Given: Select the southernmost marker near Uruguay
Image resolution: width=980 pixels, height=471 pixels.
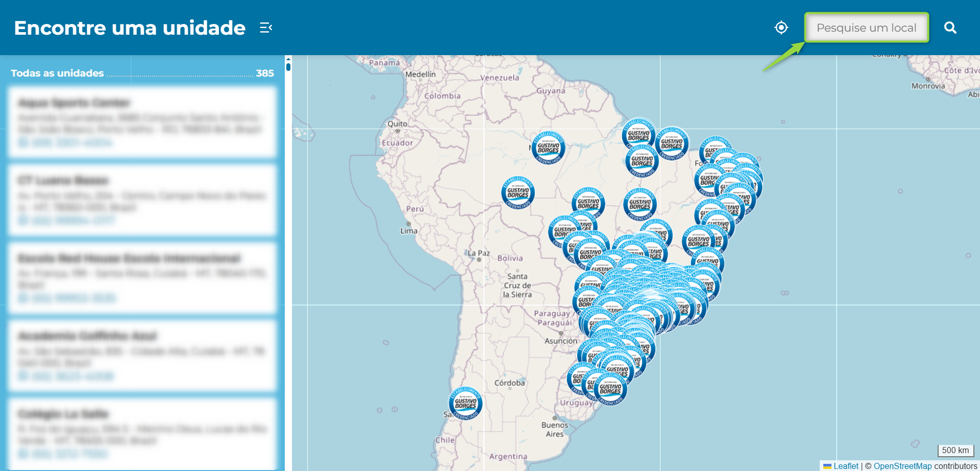Looking at the screenshot, I should click(610, 389).
